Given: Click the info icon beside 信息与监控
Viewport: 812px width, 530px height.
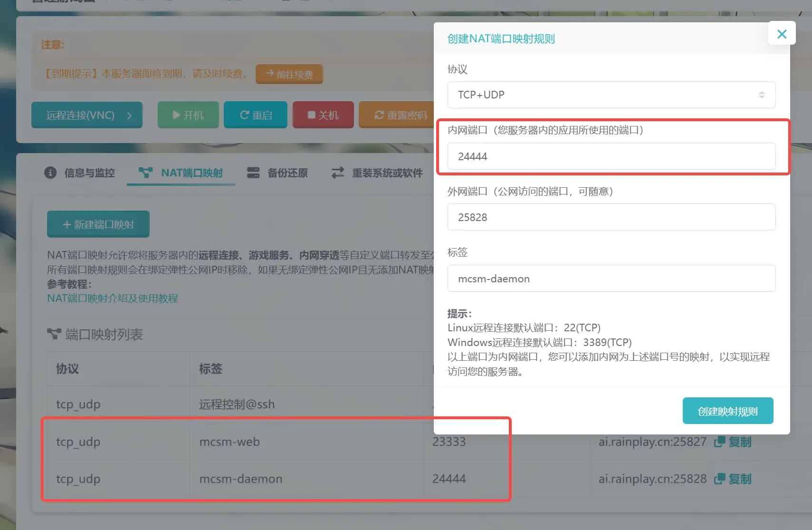Looking at the screenshot, I should pos(50,173).
